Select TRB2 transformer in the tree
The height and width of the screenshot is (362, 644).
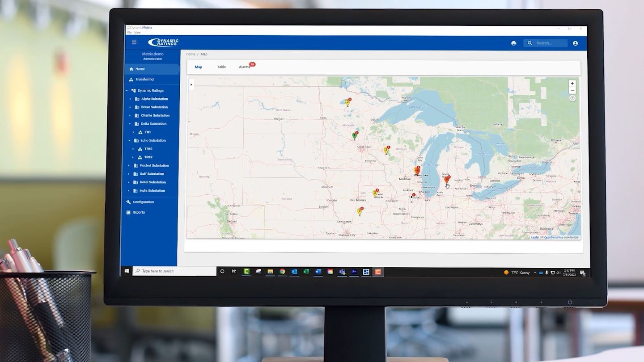[x=148, y=157]
